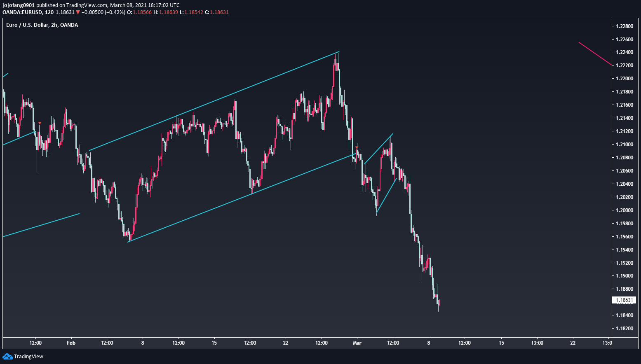Click the Feb label on the time axis
This screenshot has height=364, width=641.
(71, 343)
